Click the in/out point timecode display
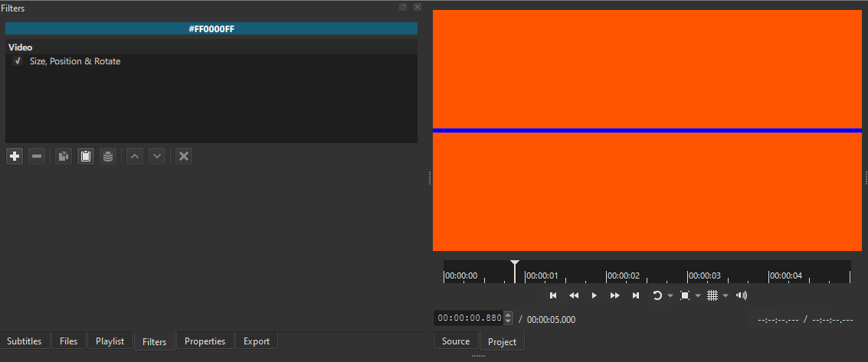This screenshot has width=868, height=362. tap(805, 319)
